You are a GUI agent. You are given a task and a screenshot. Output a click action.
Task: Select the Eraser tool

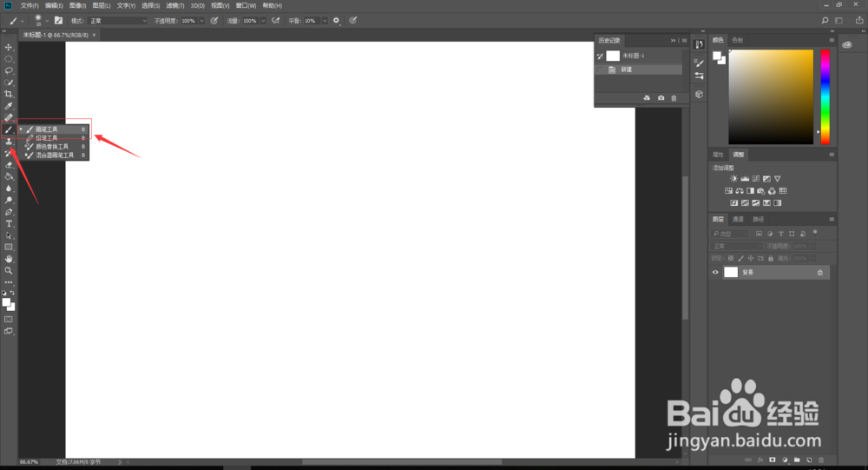pos(9,164)
